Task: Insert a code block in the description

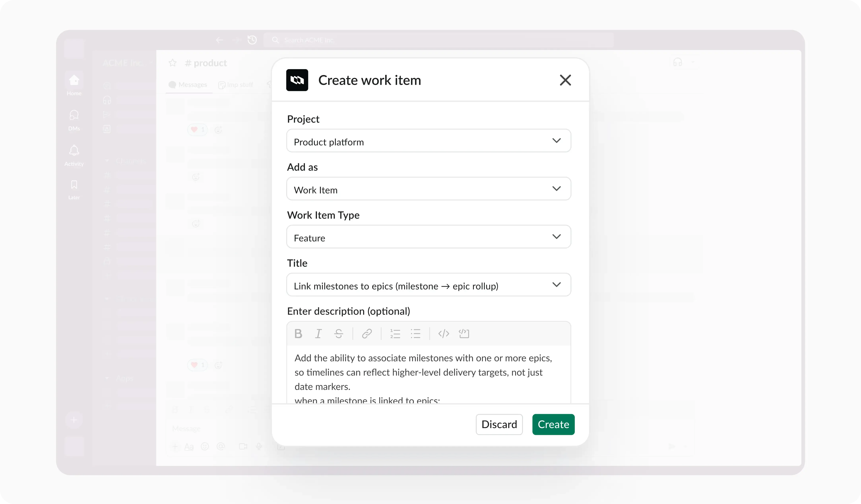Action: [x=464, y=334]
